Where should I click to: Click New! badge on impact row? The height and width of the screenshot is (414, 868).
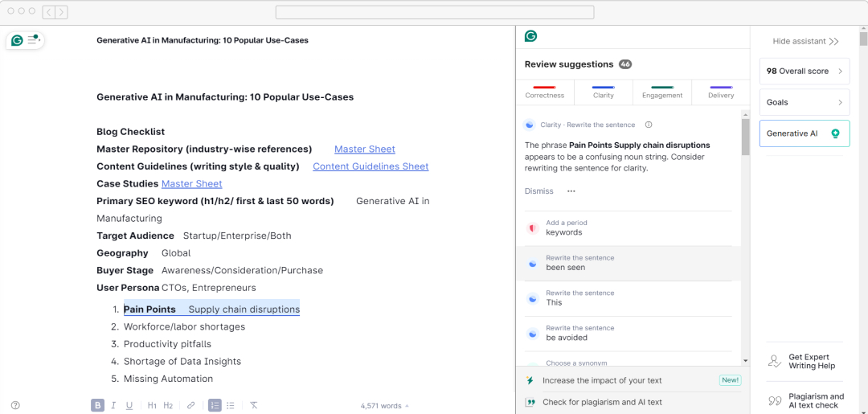[730, 380]
